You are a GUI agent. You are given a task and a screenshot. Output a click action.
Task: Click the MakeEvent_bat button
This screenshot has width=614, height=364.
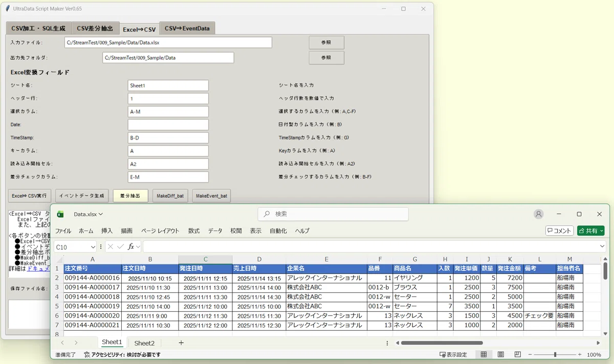pos(211,196)
